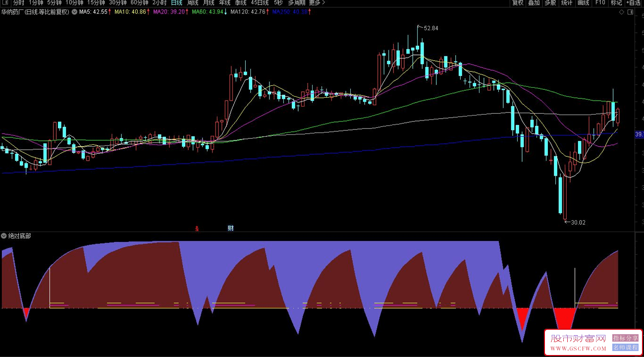Click the 叠加 overlay button
Image resolution: width=644 pixels, height=357 pixels.
tap(534, 3)
